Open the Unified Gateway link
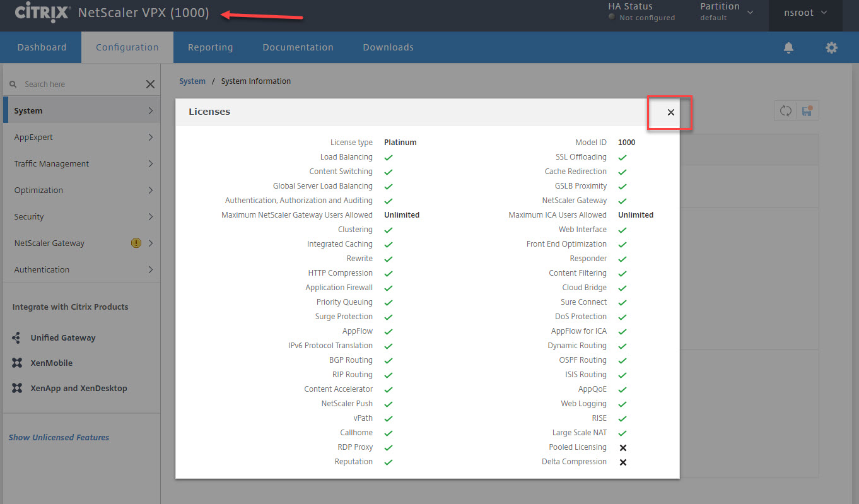 point(63,337)
